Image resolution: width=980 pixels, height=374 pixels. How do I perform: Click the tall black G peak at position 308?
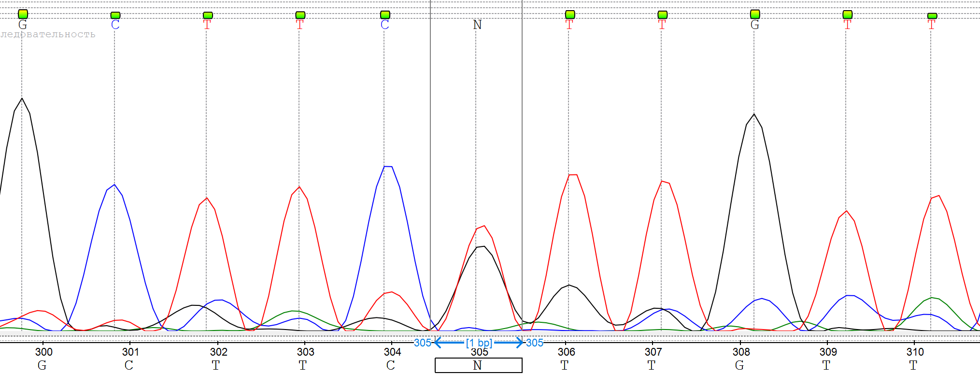click(x=754, y=115)
